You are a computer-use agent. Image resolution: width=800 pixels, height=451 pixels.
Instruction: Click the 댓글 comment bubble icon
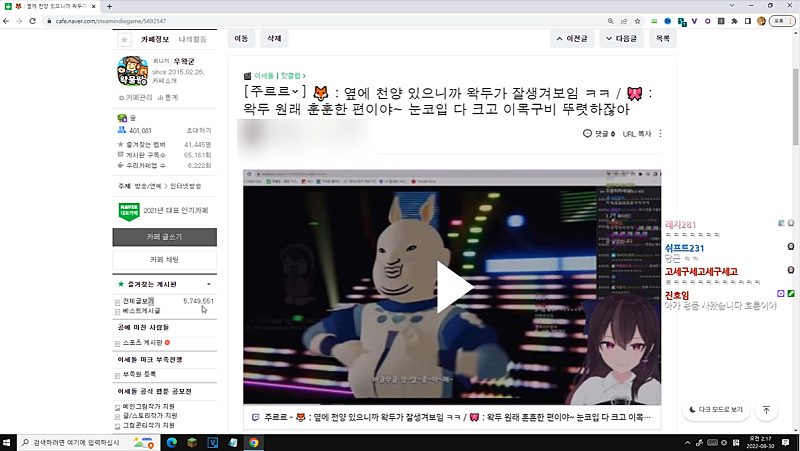click(588, 133)
